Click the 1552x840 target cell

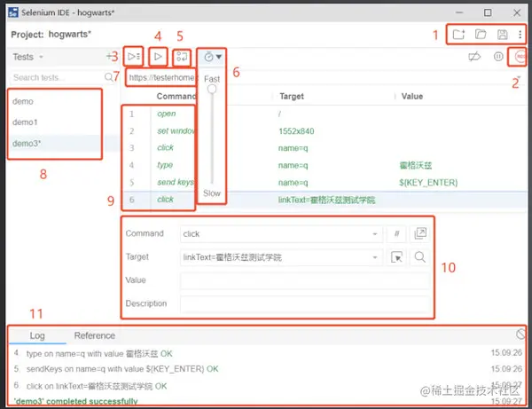click(x=296, y=131)
